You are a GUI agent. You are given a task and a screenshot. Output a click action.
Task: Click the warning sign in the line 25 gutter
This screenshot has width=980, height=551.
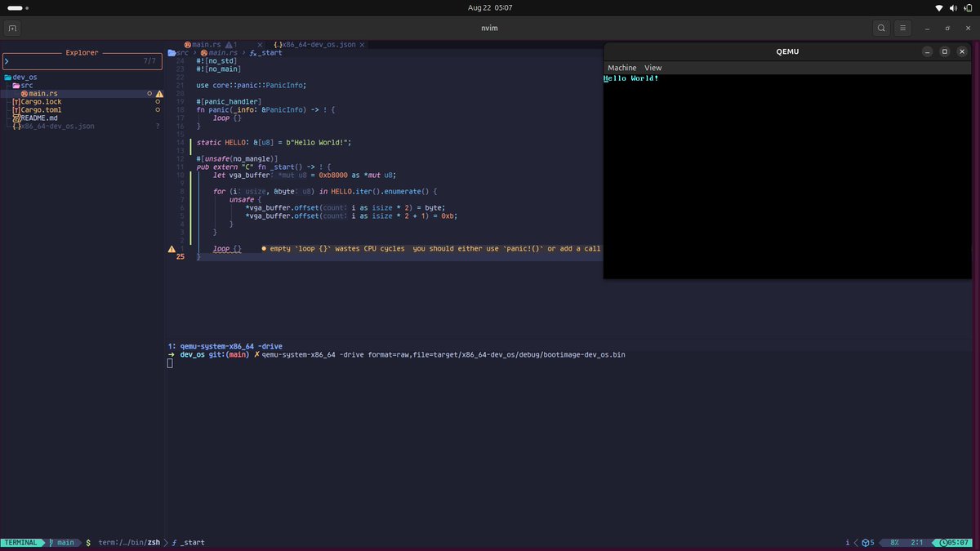click(171, 248)
